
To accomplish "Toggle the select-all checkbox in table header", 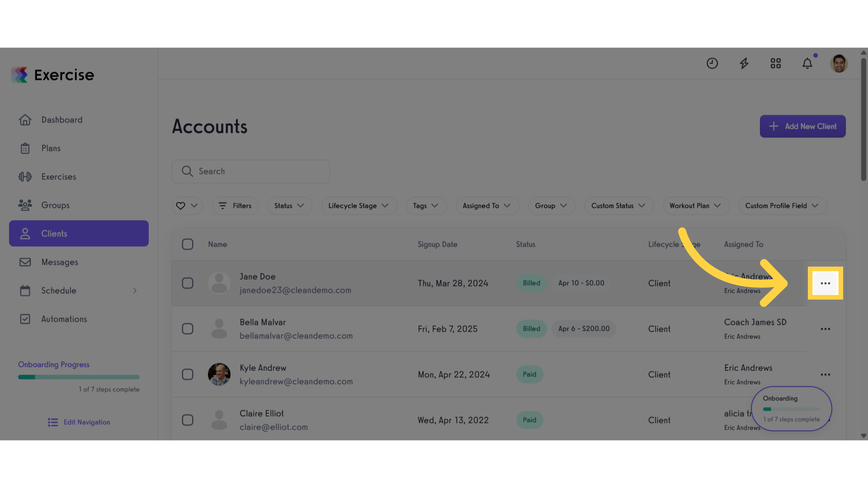I will pos(188,244).
